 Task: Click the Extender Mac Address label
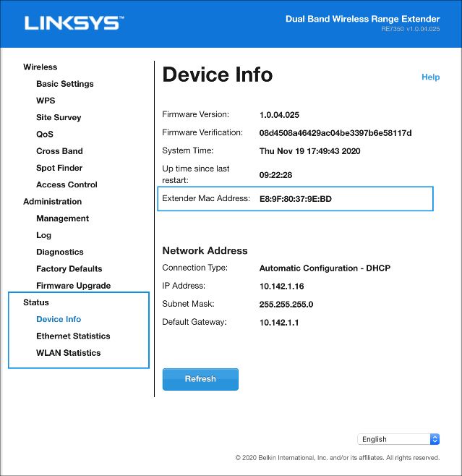[206, 198]
